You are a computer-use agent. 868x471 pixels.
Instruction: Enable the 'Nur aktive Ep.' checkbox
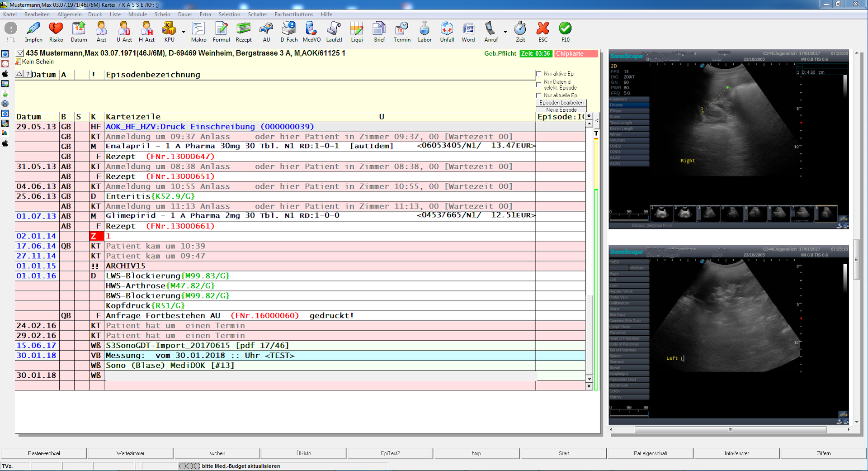point(538,74)
